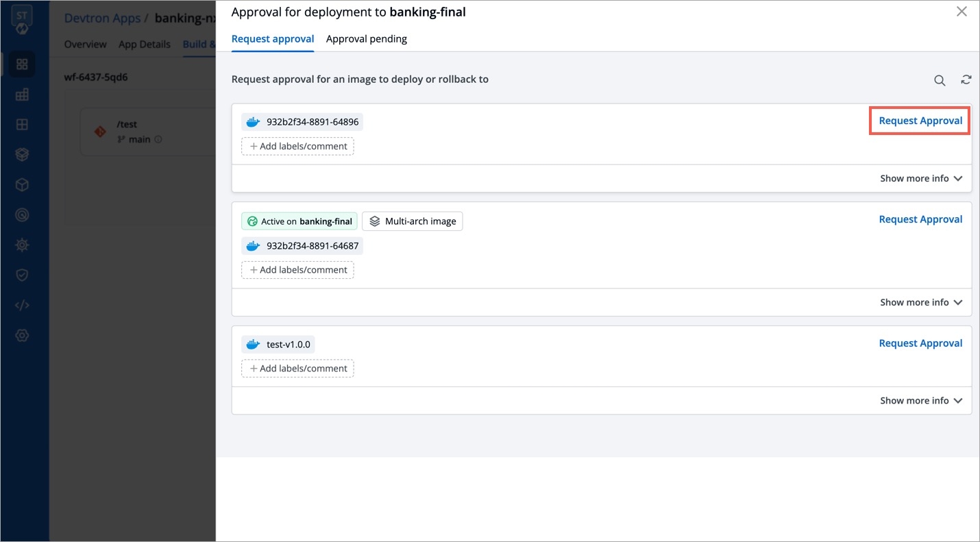Request Approval for test-v1.0.0 image

point(920,343)
